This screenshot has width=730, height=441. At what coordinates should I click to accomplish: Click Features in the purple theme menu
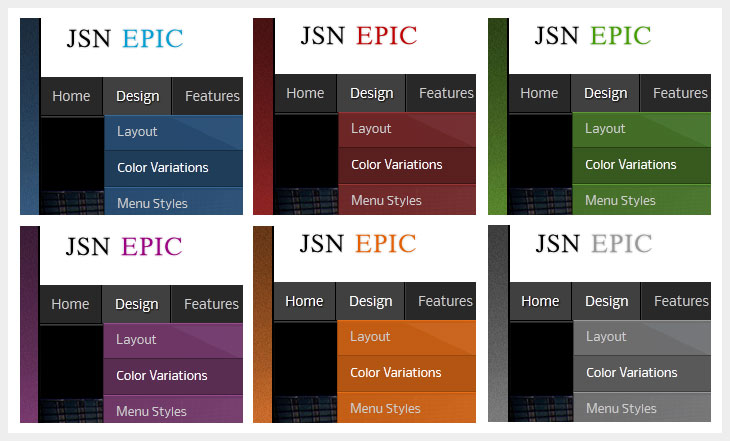(210, 304)
